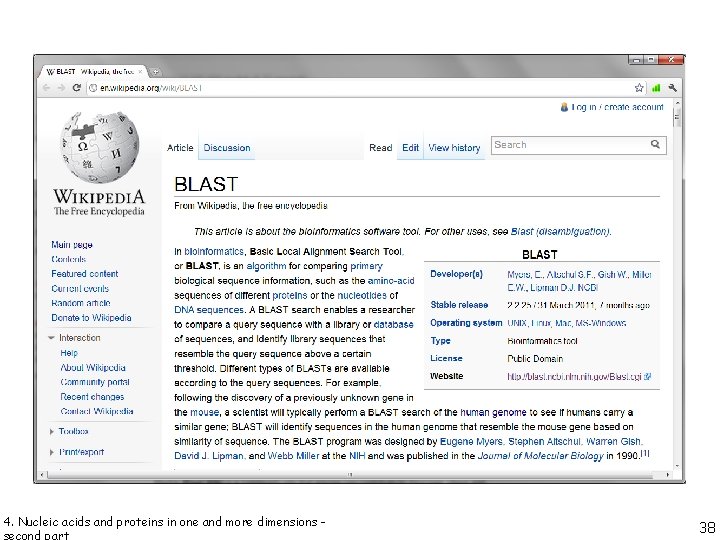Open the wrench settings menu
This screenshot has width=720, height=540.
[673, 88]
